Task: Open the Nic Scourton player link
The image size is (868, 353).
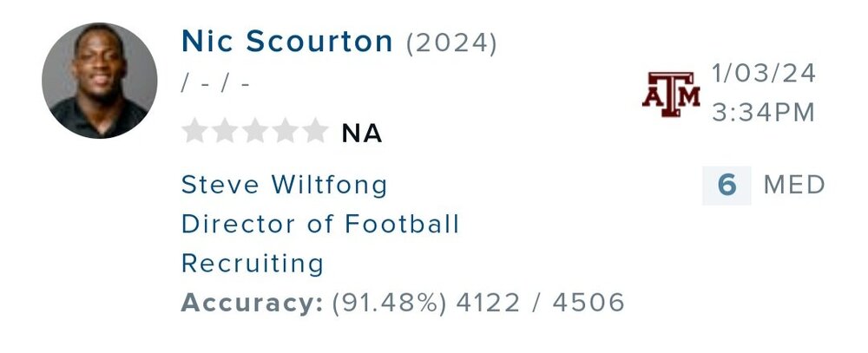Action: (287, 41)
